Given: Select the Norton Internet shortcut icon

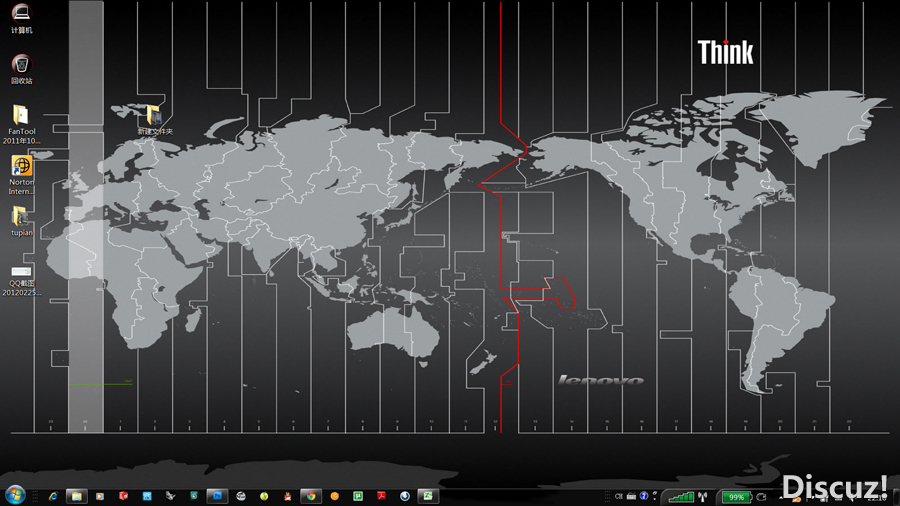Looking at the screenshot, I should pos(21,175).
